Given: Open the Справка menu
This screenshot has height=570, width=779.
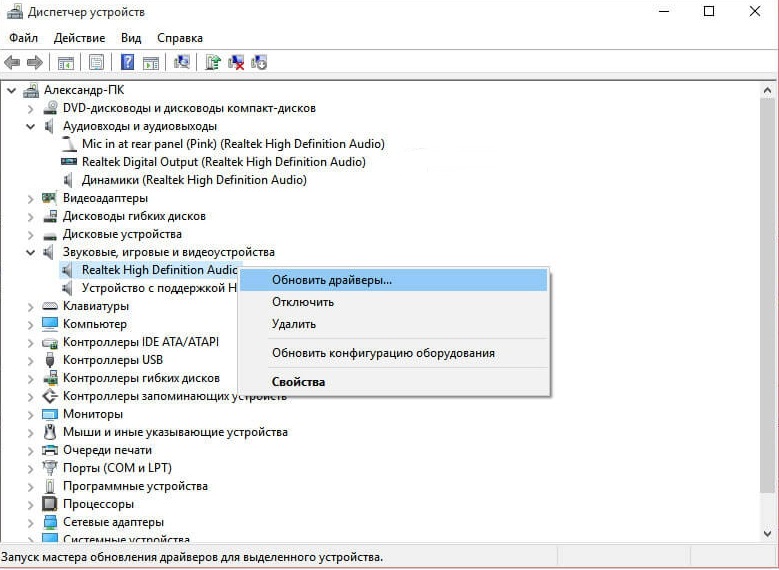Looking at the screenshot, I should (x=180, y=38).
